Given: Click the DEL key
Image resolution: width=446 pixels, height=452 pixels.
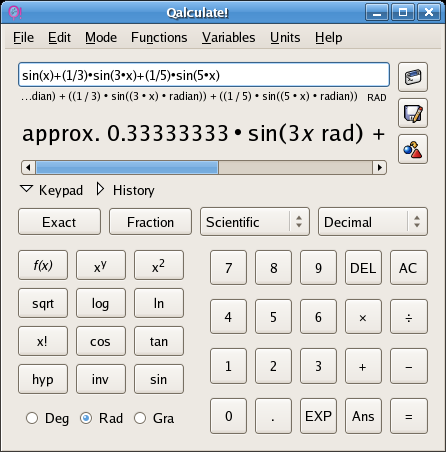Looking at the screenshot, I should pyautogui.click(x=363, y=268).
